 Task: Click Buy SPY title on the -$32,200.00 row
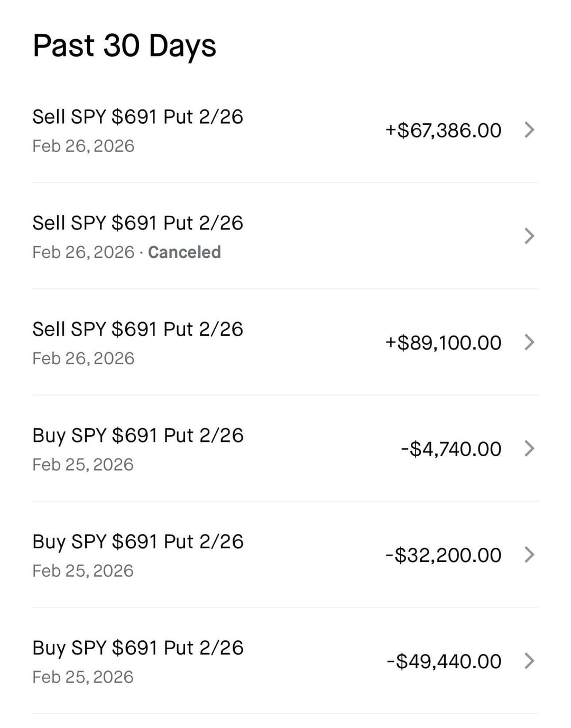[x=137, y=542]
